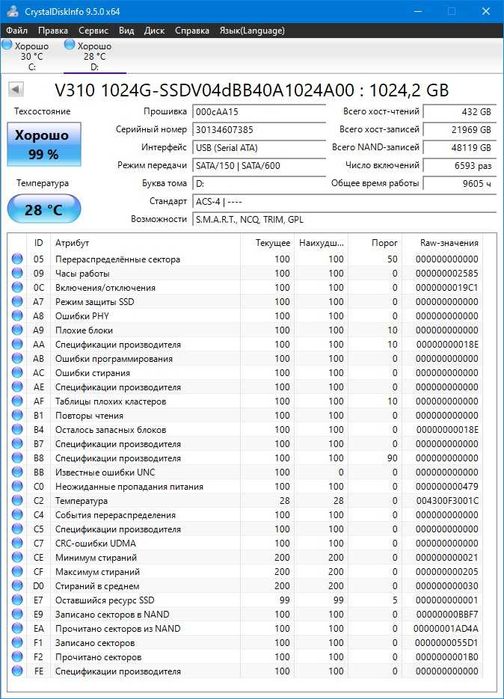Open the Справка menu

[192, 30]
